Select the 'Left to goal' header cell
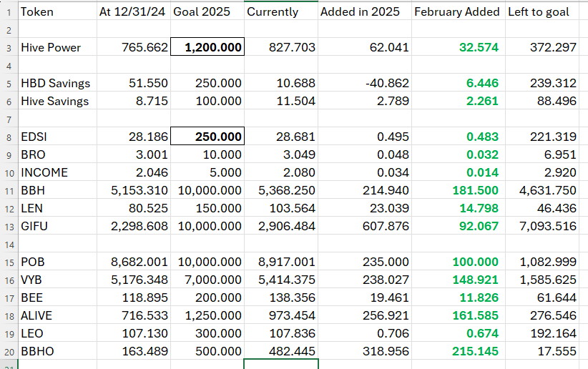 coord(542,11)
